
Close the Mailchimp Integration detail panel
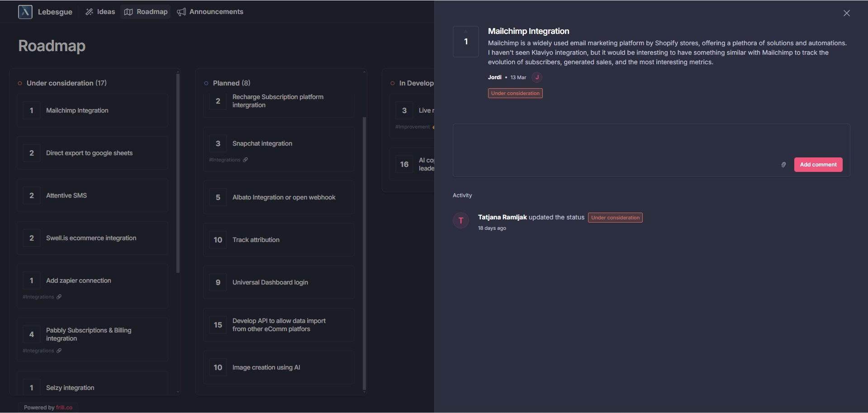point(847,13)
